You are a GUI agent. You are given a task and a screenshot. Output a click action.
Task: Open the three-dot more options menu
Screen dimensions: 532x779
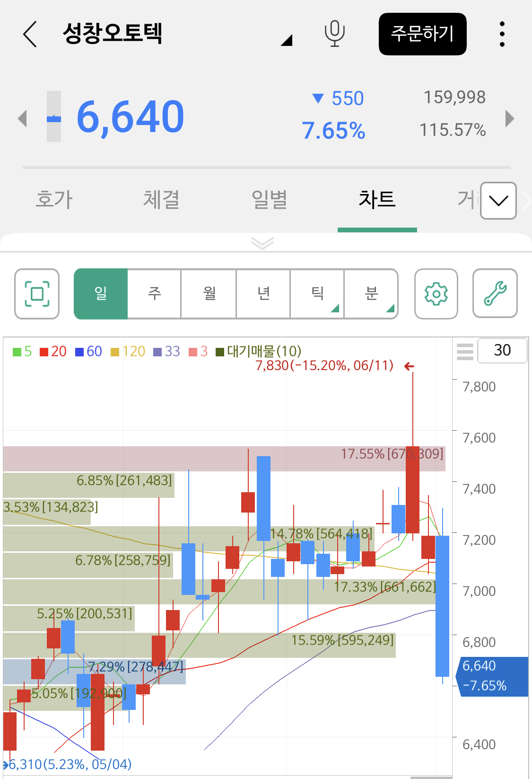click(x=502, y=34)
